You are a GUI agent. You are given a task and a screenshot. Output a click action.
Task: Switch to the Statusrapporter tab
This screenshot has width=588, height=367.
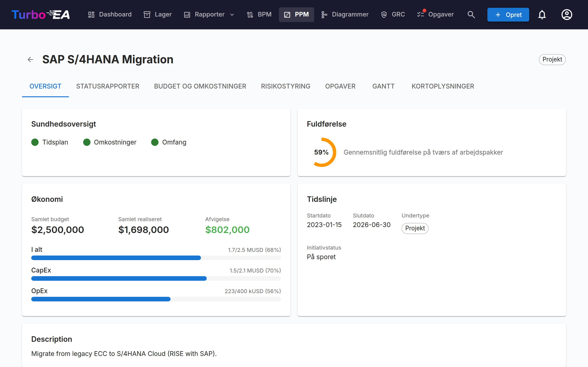pos(108,86)
